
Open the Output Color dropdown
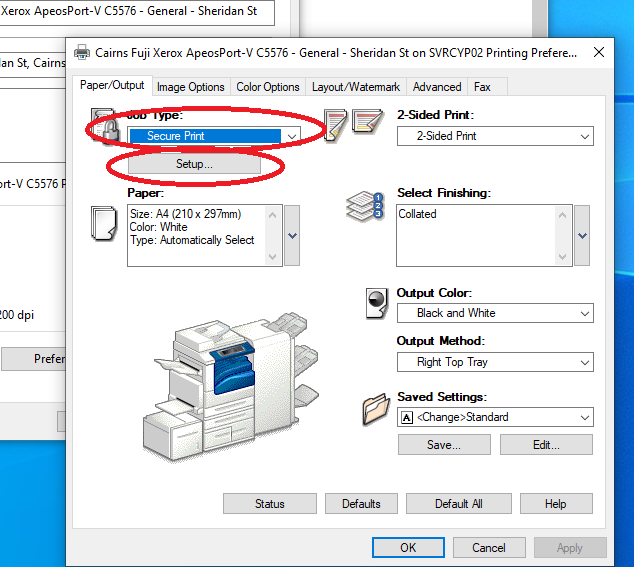click(x=495, y=313)
